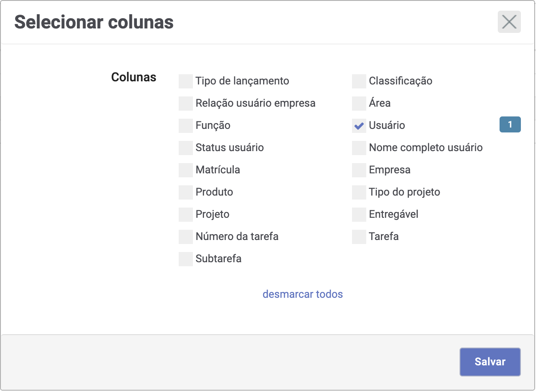Uncheck the Usuário column
The width and height of the screenshot is (536, 392).
359,126
